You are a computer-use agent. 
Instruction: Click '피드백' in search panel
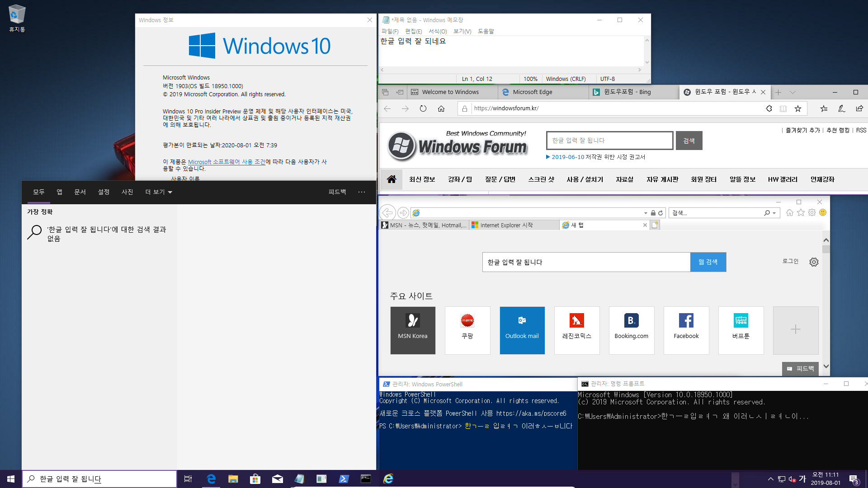coord(337,192)
